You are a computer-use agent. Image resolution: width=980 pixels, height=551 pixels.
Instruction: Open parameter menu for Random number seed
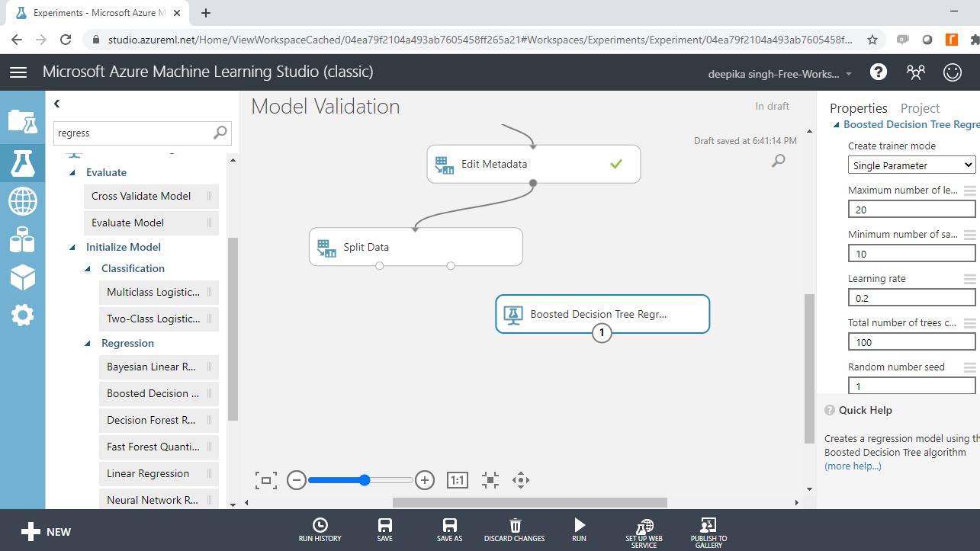click(969, 367)
